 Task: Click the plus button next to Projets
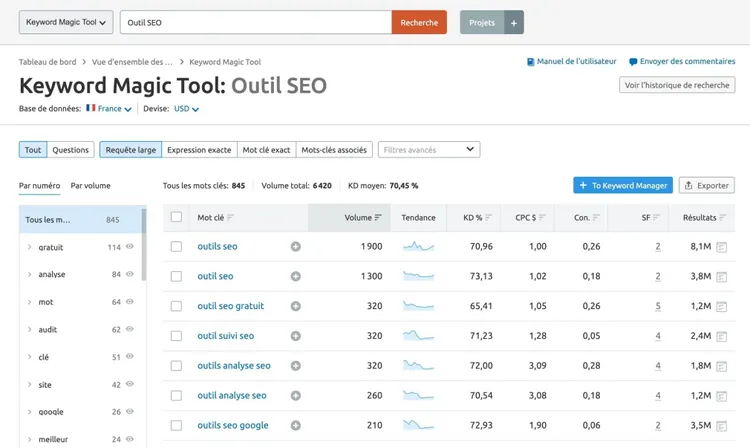coord(514,22)
